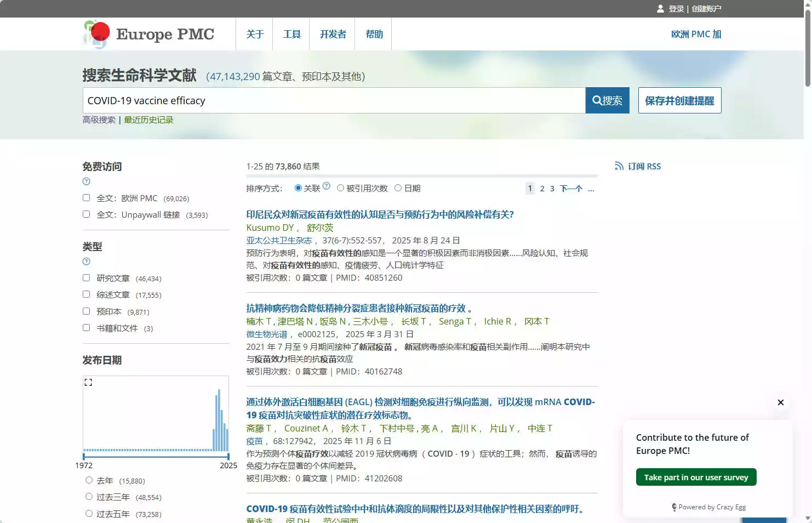The image size is (812, 523).
Task: Go to results page 3
Action: 552,189
